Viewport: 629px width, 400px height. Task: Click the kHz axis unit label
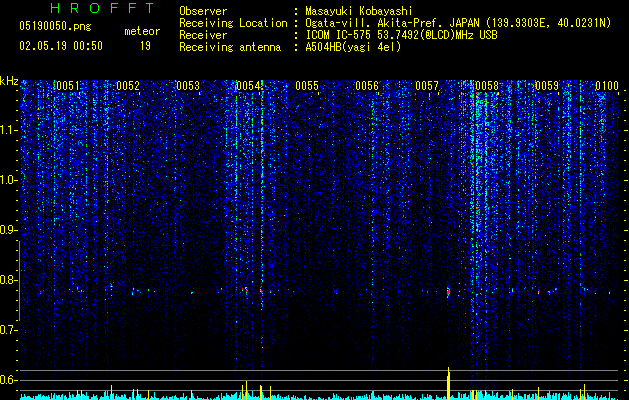(x=9, y=81)
